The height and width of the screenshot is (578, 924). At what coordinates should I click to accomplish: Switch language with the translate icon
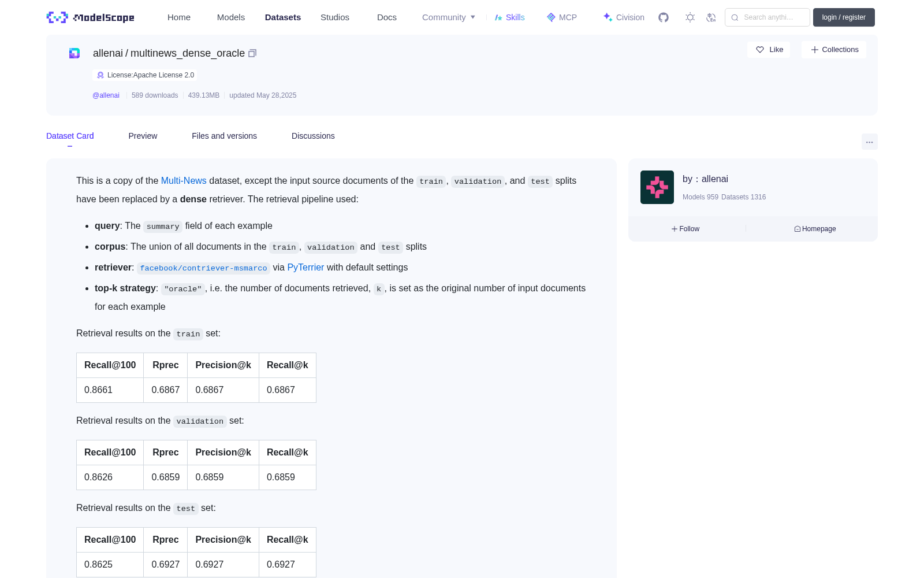point(711,17)
